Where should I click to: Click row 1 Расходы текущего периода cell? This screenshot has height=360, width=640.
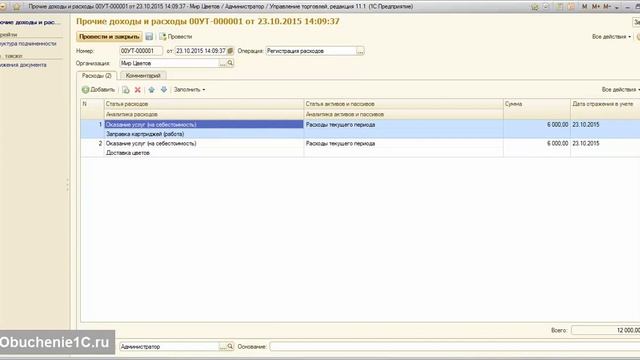click(403, 124)
